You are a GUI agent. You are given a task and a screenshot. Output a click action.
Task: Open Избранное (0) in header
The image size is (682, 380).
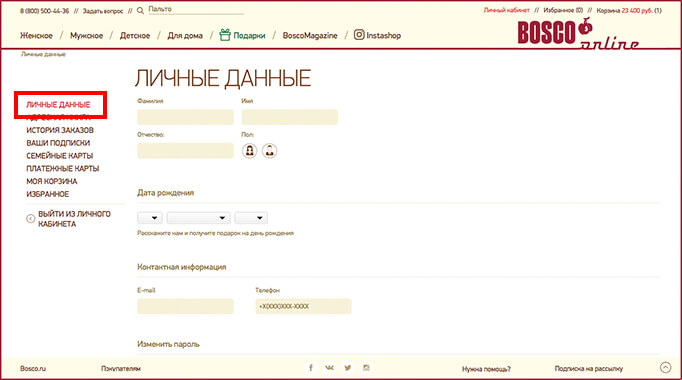563,10
